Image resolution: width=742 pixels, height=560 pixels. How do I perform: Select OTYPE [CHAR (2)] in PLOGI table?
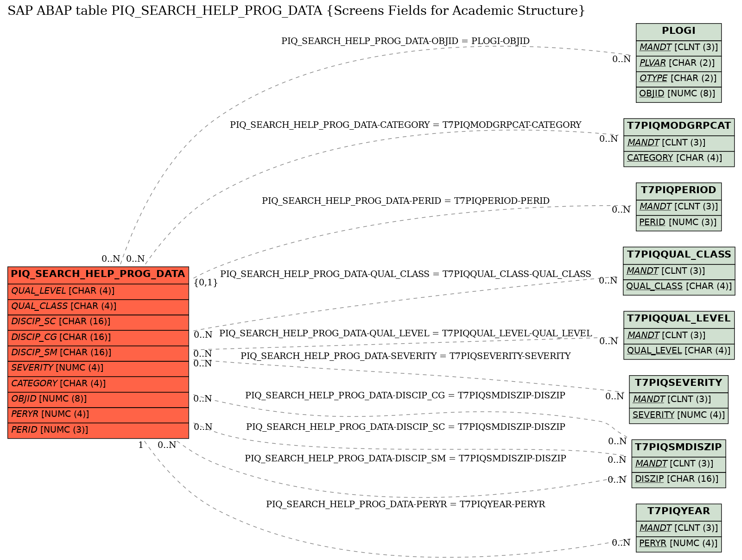(679, 79)
